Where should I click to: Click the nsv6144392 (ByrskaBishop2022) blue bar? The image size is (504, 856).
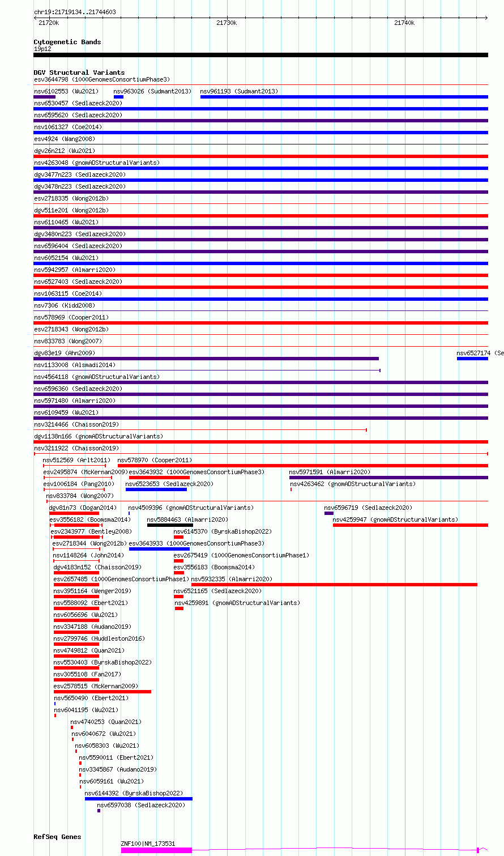point(139,799)
